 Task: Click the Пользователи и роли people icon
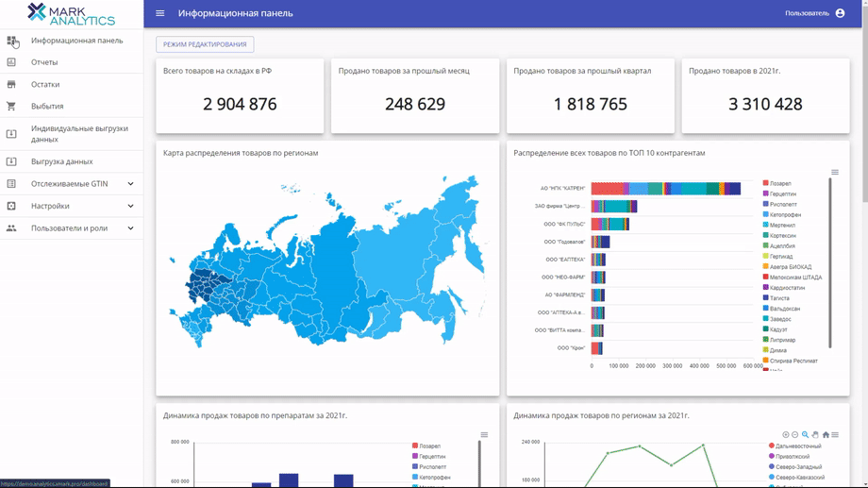[x=11, y=227]
